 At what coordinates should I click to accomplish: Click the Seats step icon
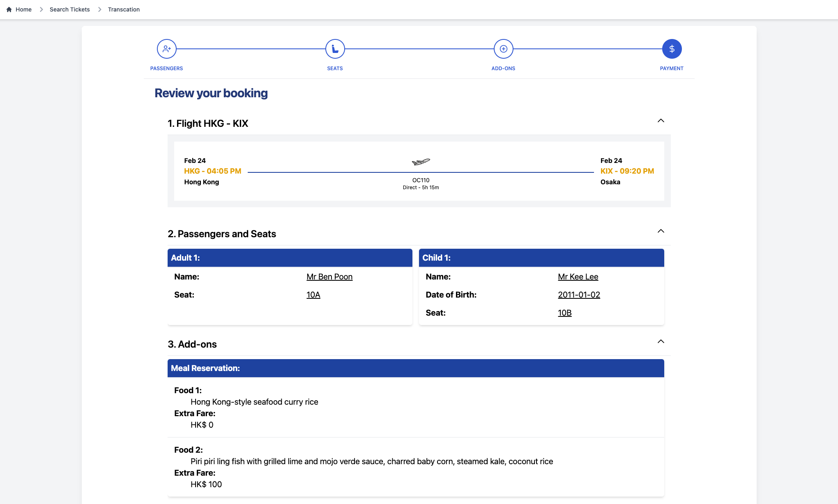tap(335, 49)
